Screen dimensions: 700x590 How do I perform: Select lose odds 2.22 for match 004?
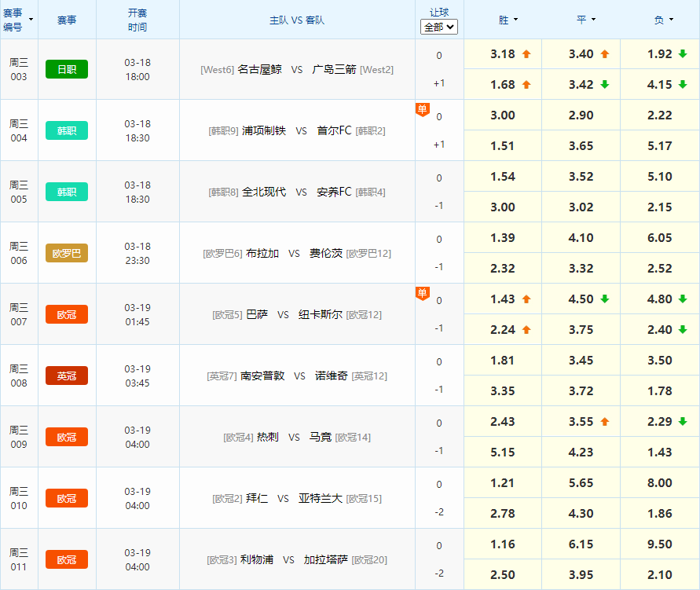(x=660, y=115)
